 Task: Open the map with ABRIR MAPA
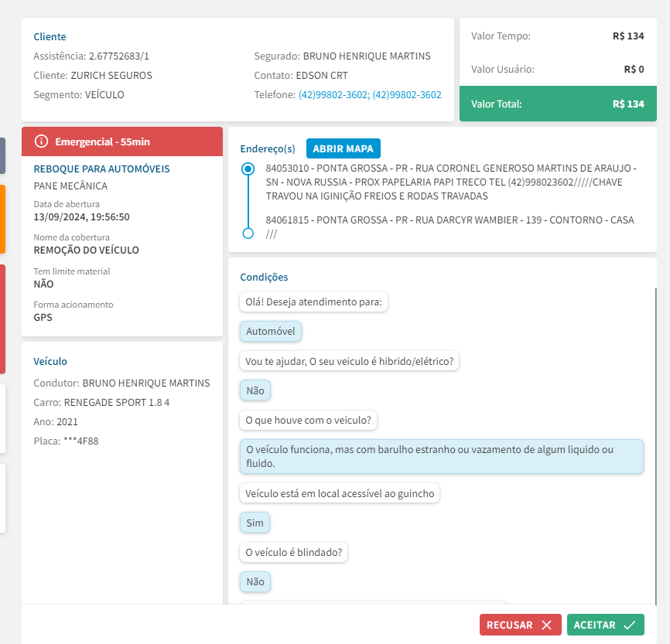pyautogui.click(x=343, y=148)
